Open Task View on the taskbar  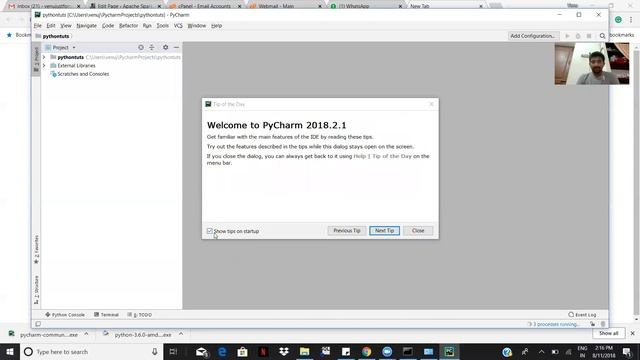pos(173,351)
